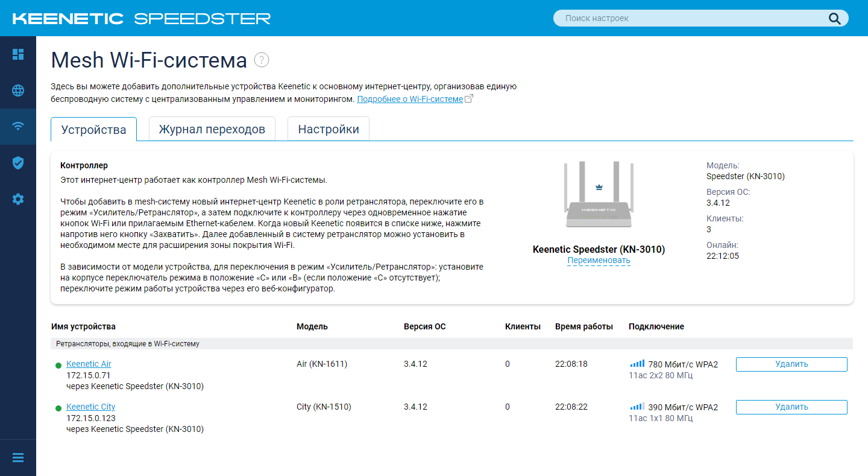Click the Keenetic Speedster logo
Screen dimensions: 868x476
click(142, 19)
